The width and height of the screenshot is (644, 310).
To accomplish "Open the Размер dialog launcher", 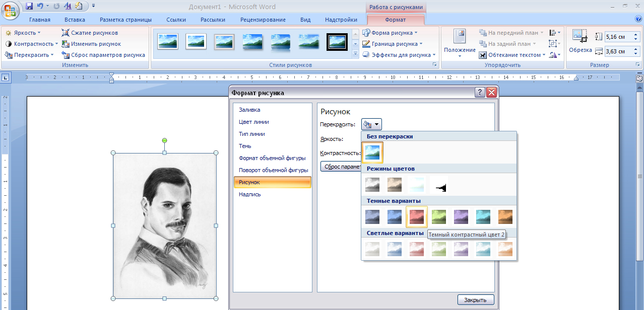I will click(638, 65).
